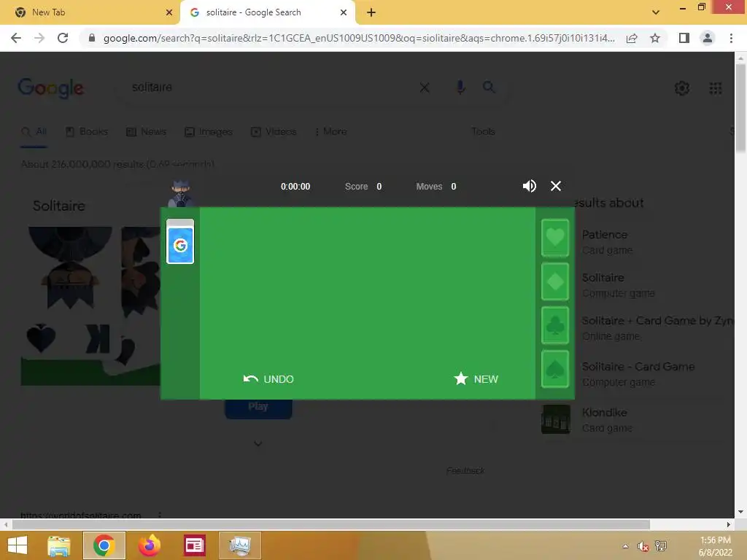Switch to the solitaire Google Search tab
This screenshot has height=560, width=747.
(267, 12)
